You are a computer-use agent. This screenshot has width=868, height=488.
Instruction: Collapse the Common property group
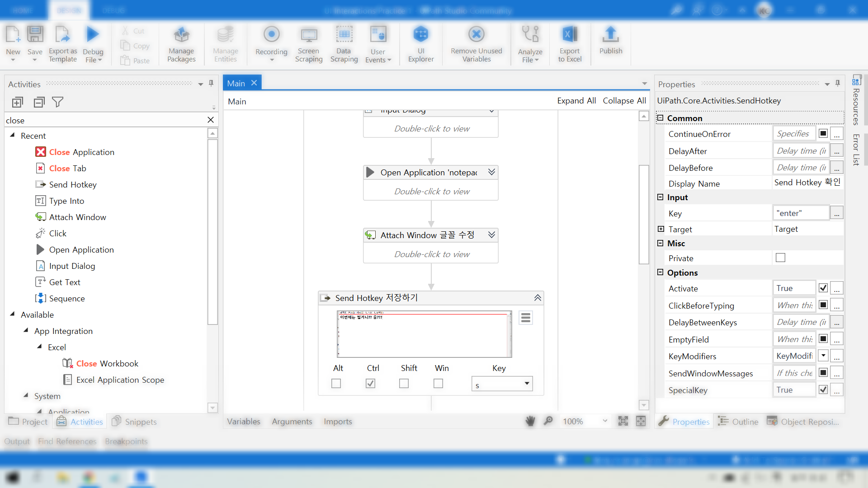pyautogui.click(x=660, y=118)
